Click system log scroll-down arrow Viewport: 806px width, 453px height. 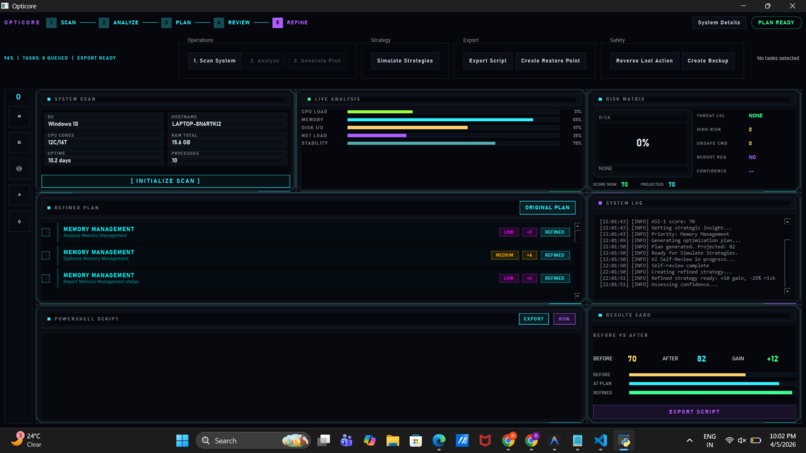[x=787, y=291]
